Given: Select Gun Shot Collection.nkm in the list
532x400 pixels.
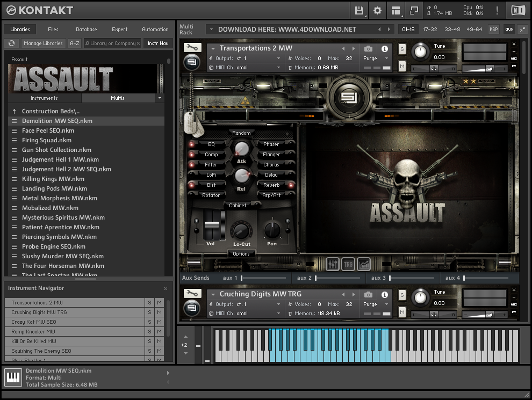Looking at the screenshot, I should click(86, 150).
